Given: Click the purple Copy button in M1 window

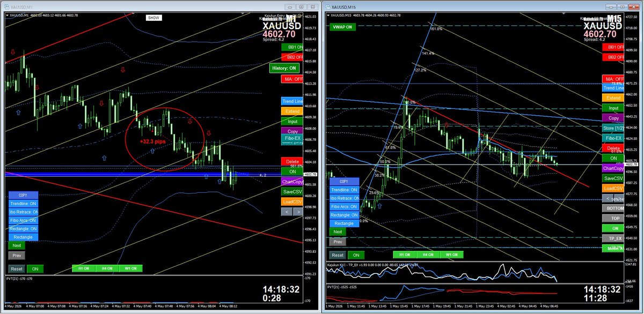Looking at the screenshot, I should 292,131.
